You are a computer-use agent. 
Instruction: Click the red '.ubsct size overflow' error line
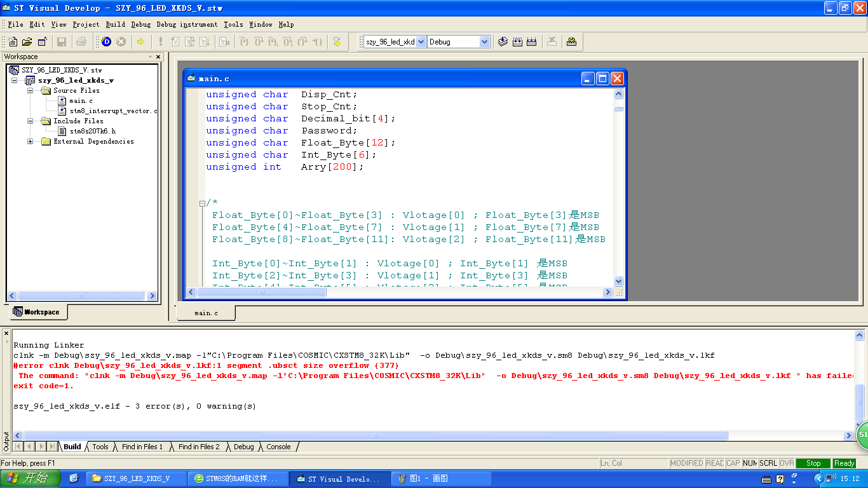(x=206, y=365)
